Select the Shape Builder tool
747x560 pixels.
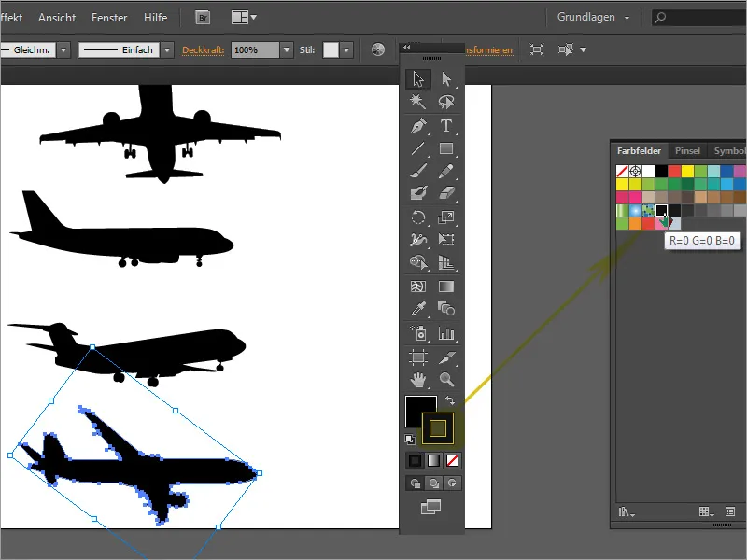[418, 262]
